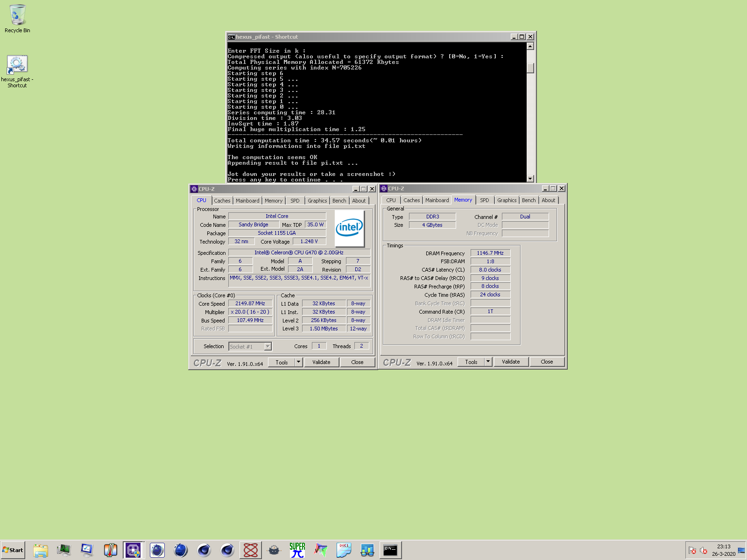Switch to CPU tab in right CPU-Z
This screenshot has width=747, height=560.
coord(391,200)
